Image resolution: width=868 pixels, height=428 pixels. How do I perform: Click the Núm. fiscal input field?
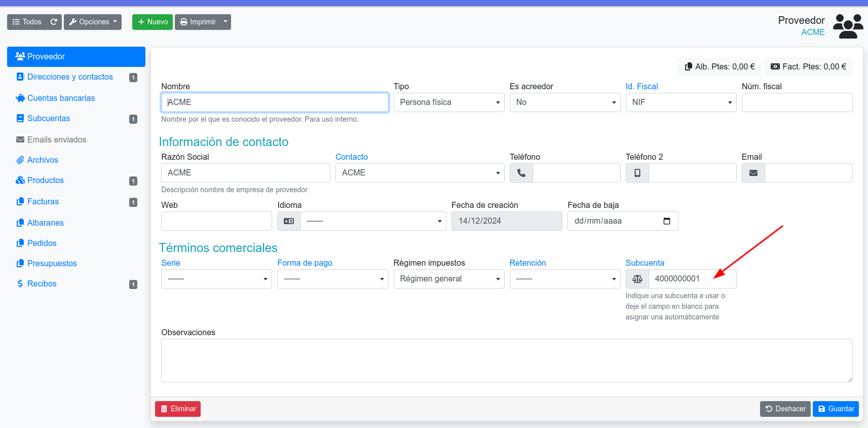[x=797, y=102]
